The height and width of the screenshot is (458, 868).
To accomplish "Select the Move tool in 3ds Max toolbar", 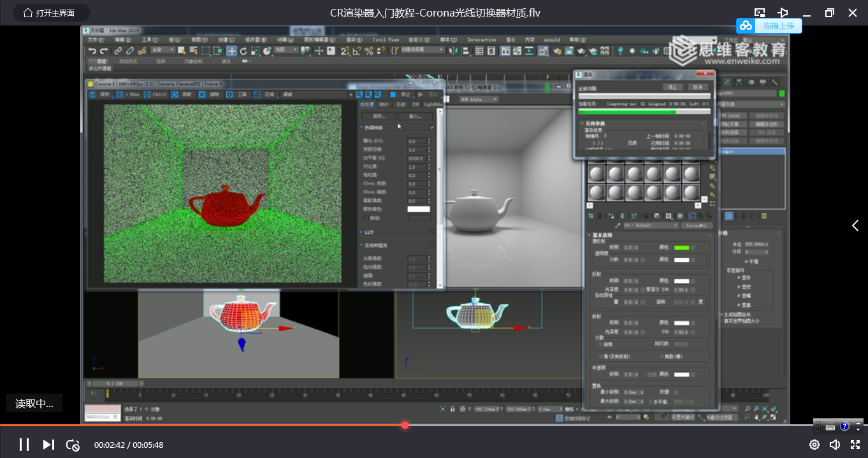I will coord(232,51).
